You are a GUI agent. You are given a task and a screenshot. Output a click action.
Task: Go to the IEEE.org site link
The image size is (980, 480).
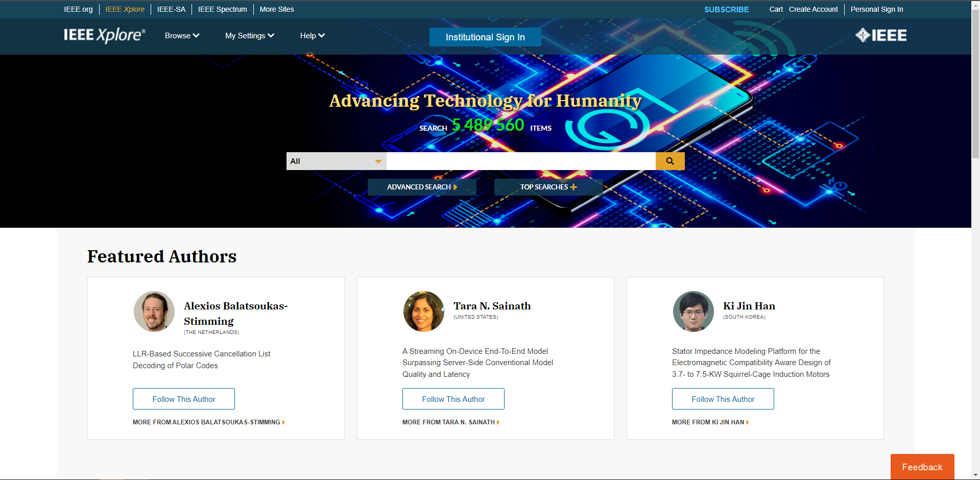(x=78, y=9)
